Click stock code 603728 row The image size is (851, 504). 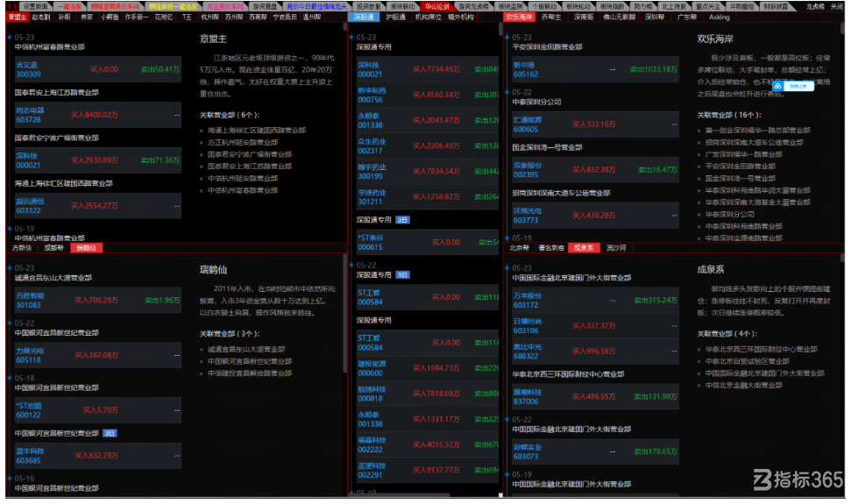tap(98, 115)
